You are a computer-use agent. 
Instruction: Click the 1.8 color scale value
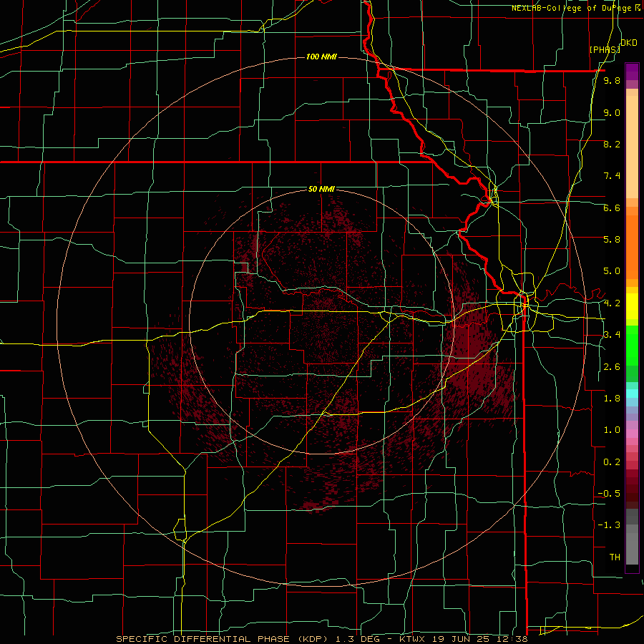pyautogui.click(x=612, y=399)
